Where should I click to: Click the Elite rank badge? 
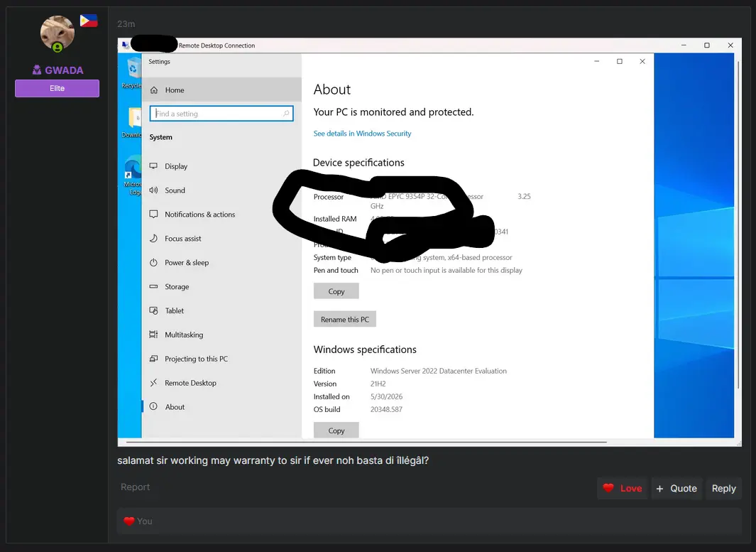click(x=57, y=88)
